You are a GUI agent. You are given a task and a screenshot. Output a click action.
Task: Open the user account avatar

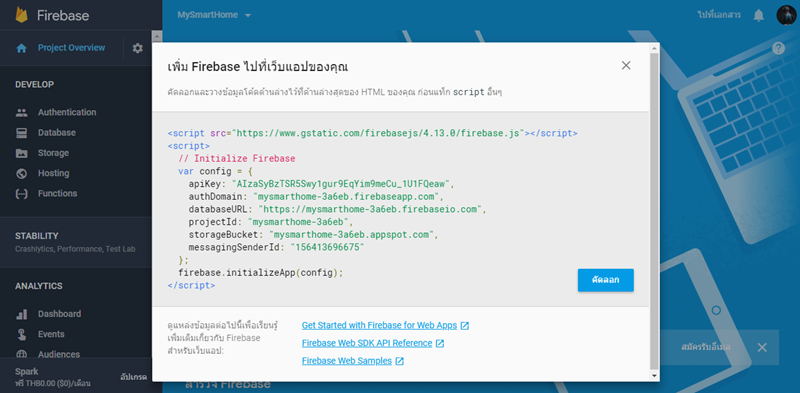click(x=786, y=15)
